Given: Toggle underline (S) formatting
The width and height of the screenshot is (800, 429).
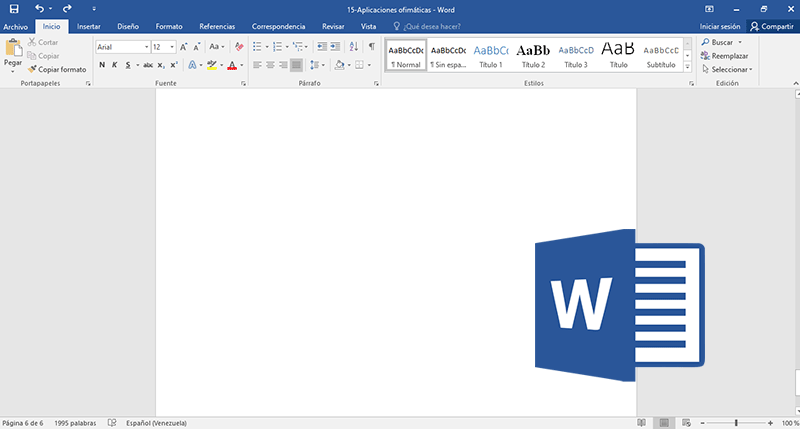Looking at the screenshot, I should click(128, 65).
